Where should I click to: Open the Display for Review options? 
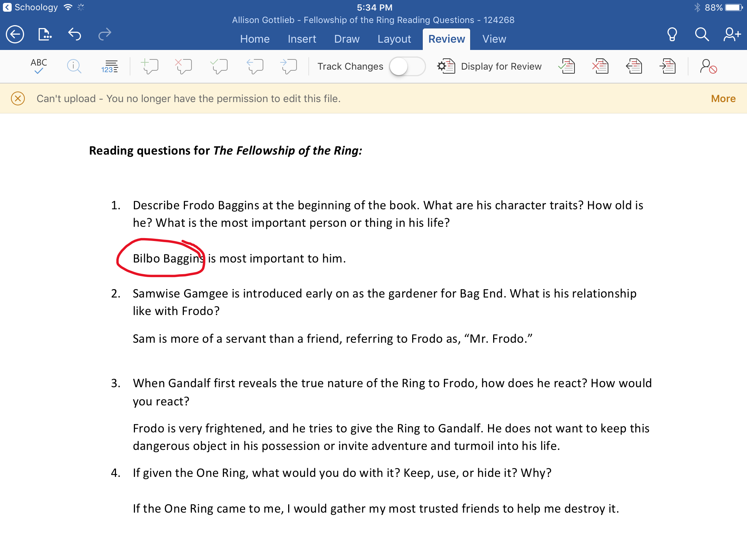(x=489, y=66)
